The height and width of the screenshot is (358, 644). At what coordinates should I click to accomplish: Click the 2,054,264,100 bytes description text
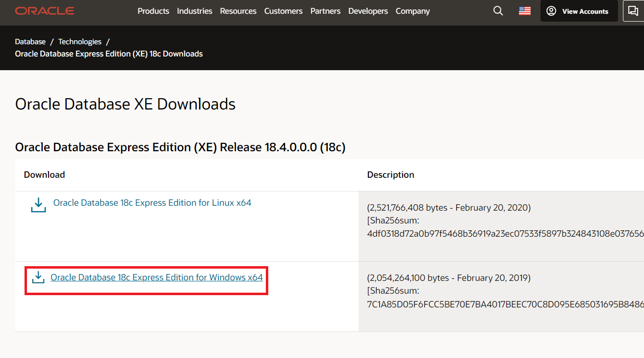449,278
